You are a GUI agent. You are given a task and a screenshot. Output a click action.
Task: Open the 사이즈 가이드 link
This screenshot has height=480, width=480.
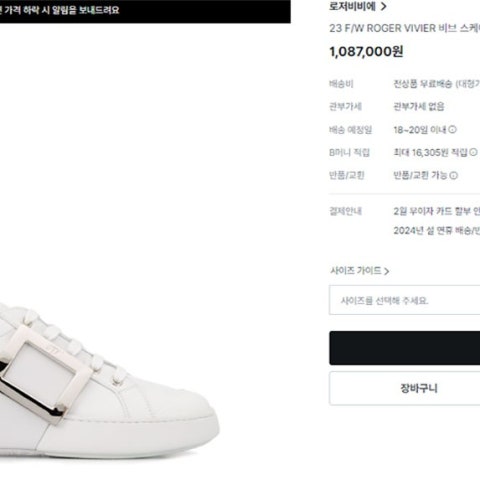coord(356,270)
